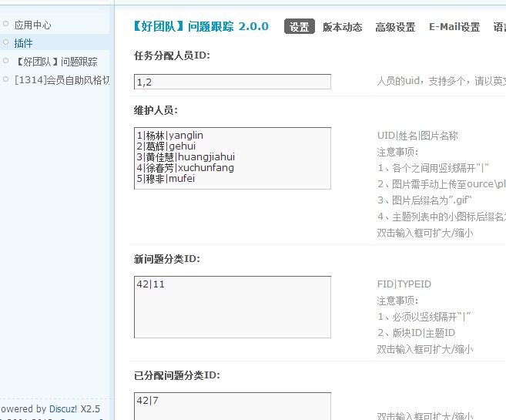This screenshot has height=420, width=506.
Task: Click the Discuz! link in the footer
Action: 63,409
